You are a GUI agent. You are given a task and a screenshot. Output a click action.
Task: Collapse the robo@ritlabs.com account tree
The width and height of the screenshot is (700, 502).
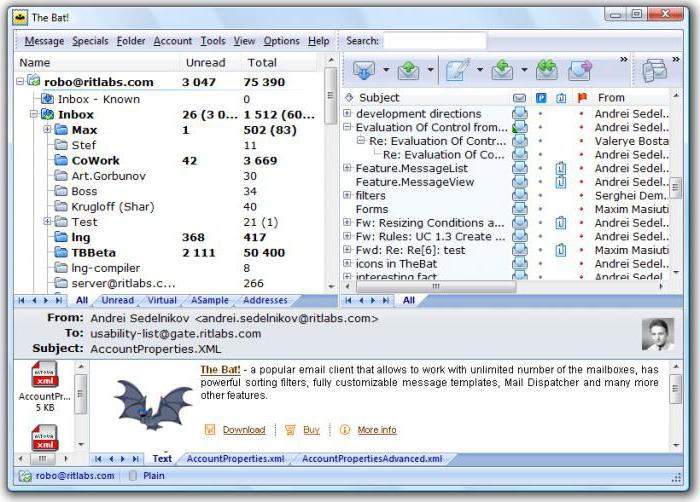(20, 81)
